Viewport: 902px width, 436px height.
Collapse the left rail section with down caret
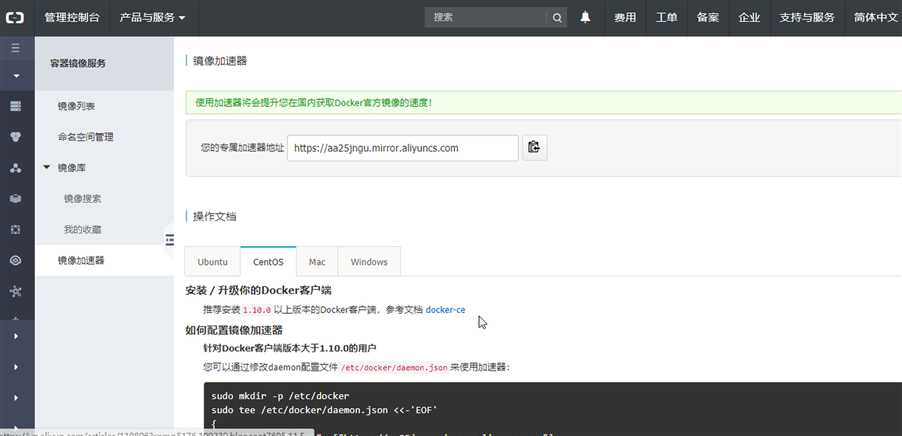[16, 76]
